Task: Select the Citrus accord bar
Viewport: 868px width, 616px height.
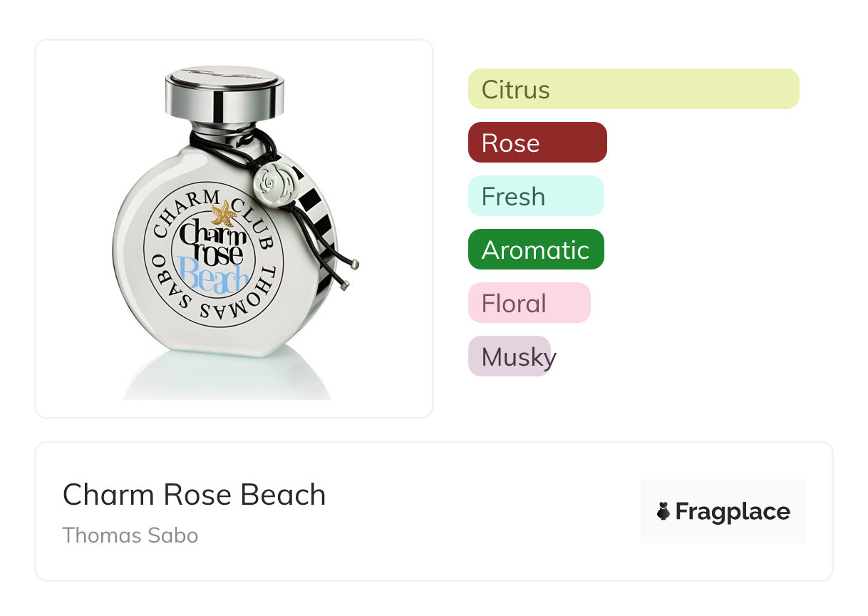Action: (x=633, y=89)
